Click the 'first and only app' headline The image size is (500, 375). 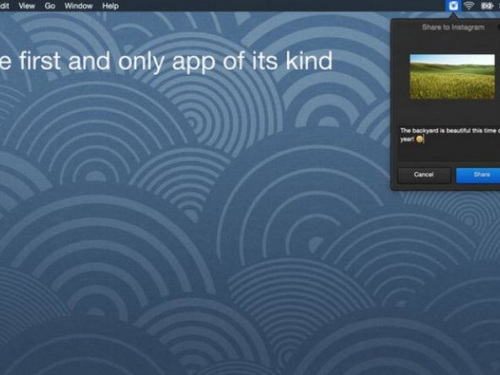tap(166, 61)
